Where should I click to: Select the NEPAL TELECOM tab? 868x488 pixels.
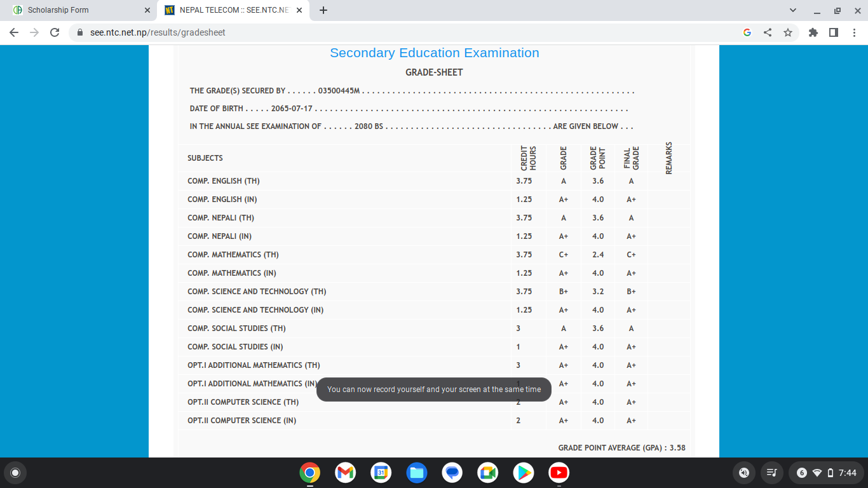[229, 10]
